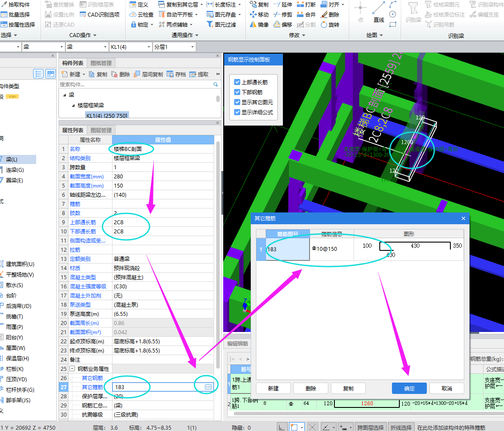Click 取消 in the 其它箍筋 dialog
Screen dimensions: 504x431
tap(447, 389)
